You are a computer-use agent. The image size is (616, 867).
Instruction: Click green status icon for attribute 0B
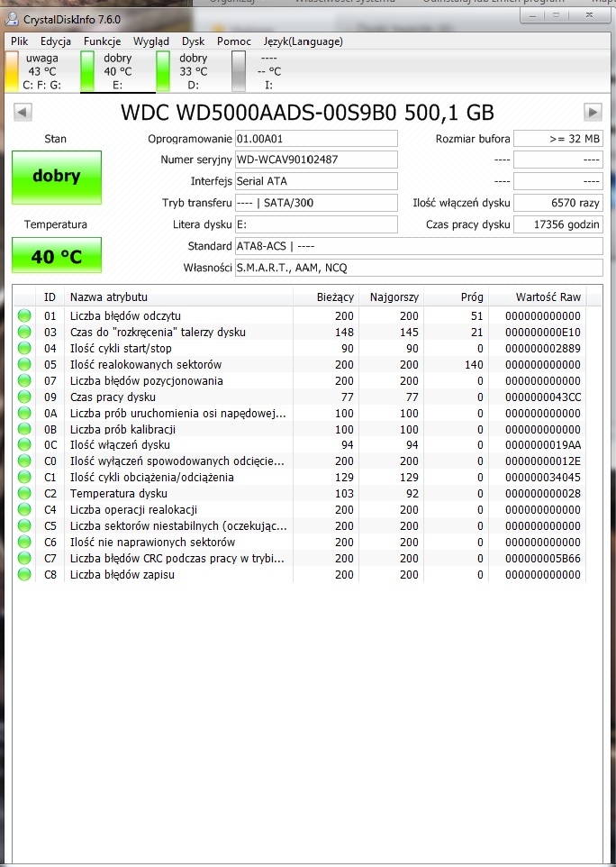(24, 429)
